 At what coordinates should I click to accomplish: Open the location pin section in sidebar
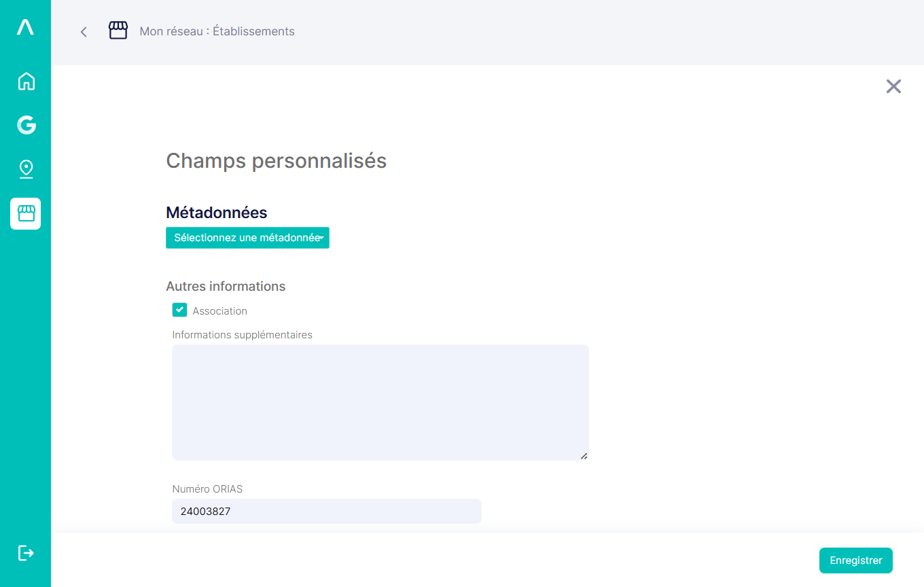pos(26,168)
